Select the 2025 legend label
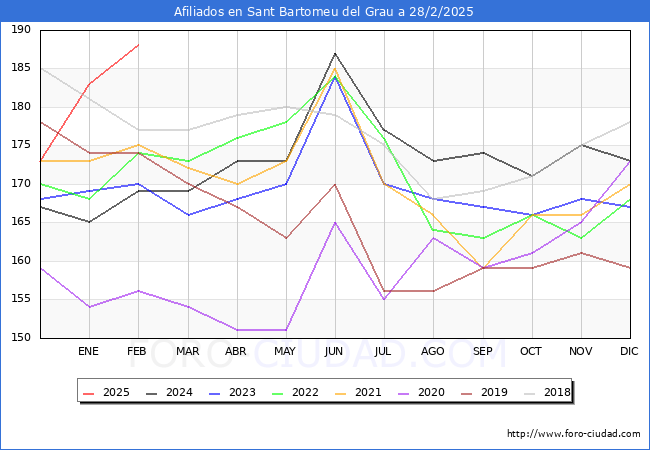This screenshot has height=450, width=650. click(116, 392)
